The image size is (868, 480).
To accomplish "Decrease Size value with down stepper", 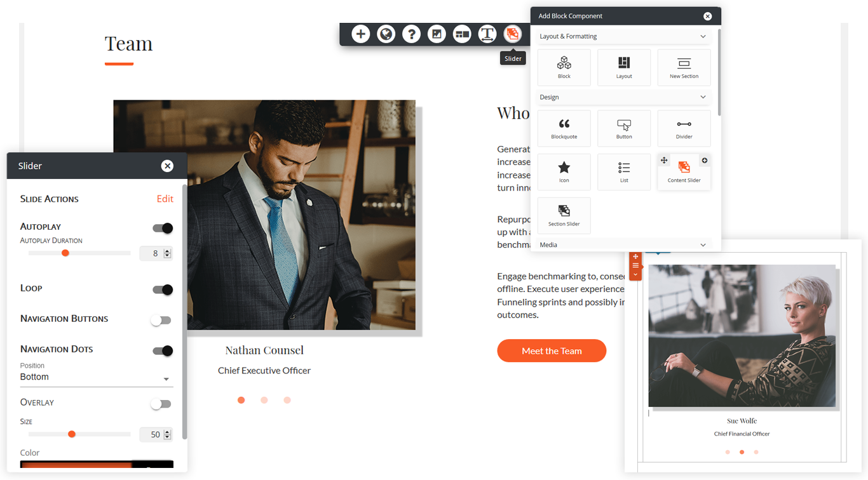I will click(168, 437).
